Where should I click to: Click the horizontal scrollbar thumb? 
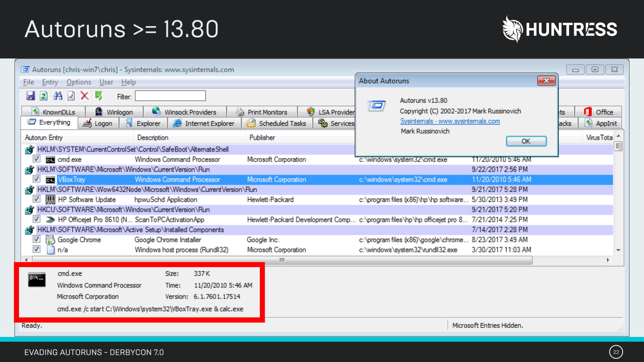tap(282, 260)
